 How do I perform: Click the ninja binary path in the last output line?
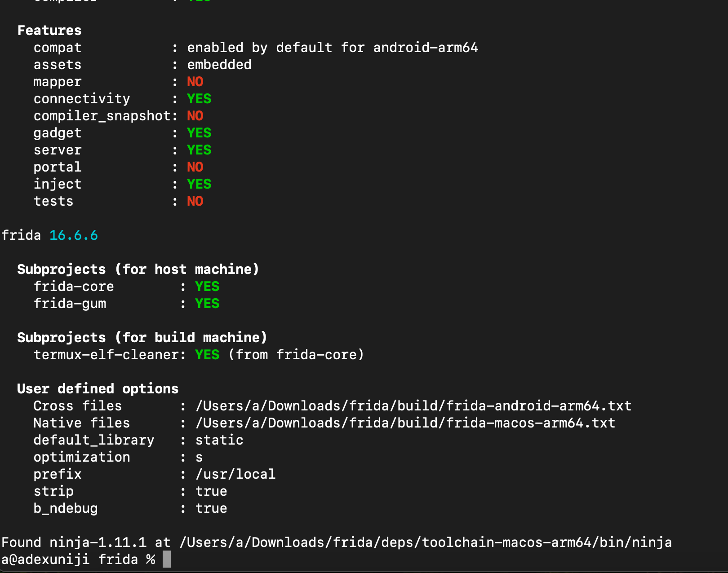(x=425, y=542)
